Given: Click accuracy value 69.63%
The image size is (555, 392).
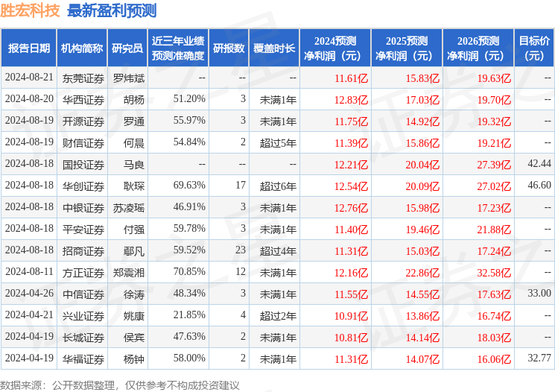Looking at the screenshot, I should coord(189,185).
